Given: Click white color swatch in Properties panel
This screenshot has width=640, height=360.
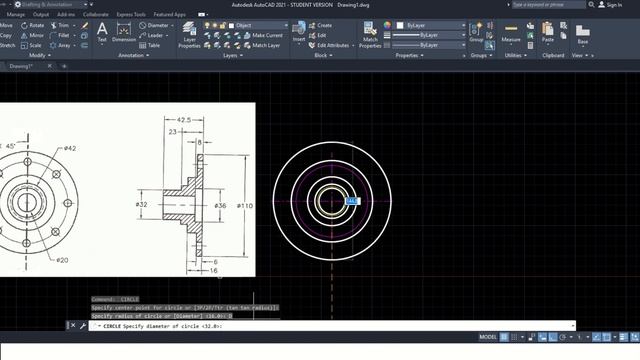Looking at the screenshot, I should click(400, 25).
